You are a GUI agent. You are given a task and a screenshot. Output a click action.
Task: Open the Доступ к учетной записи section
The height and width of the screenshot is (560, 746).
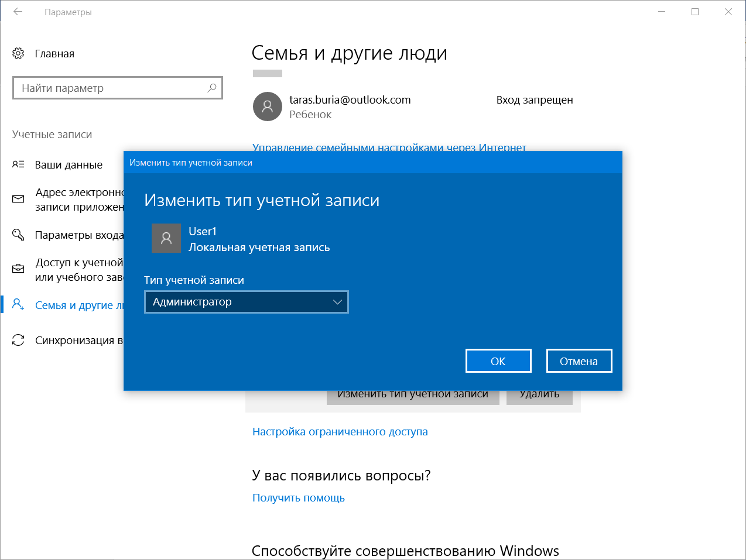(x=79, y=270)
